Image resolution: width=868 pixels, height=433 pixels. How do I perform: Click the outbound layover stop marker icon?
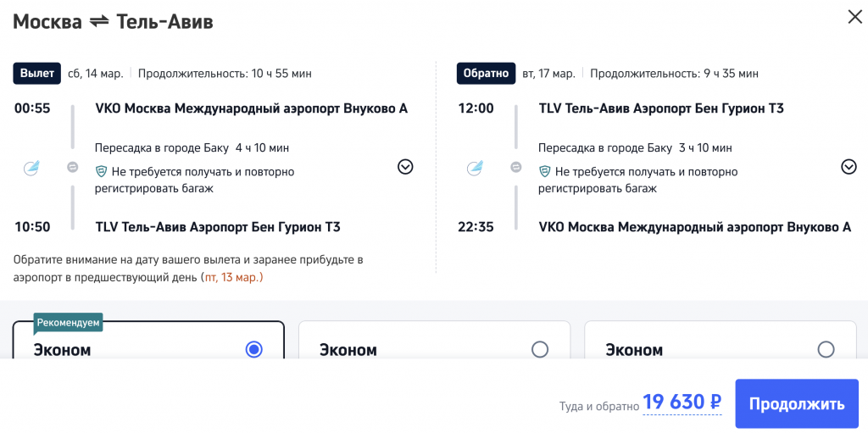point(73,168)
